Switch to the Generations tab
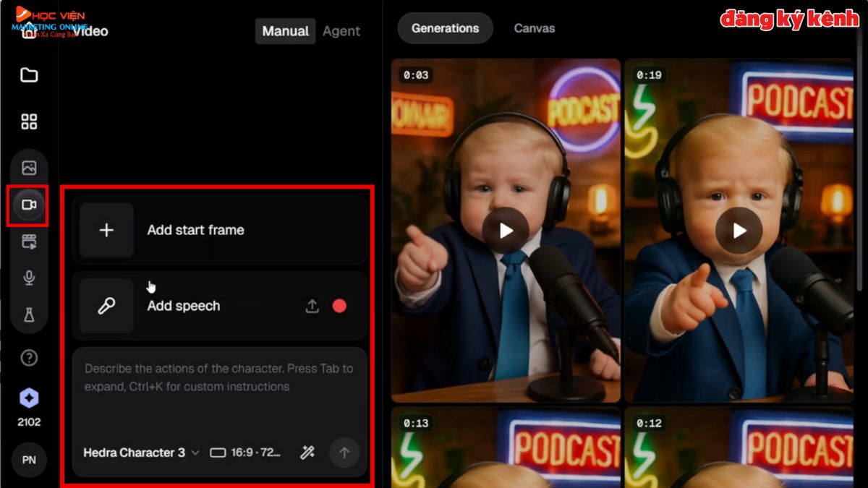 point(445,28)
